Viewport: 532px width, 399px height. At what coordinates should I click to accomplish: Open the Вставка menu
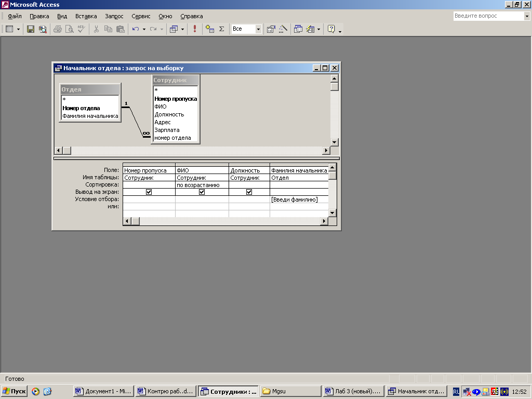pos(86,16)
